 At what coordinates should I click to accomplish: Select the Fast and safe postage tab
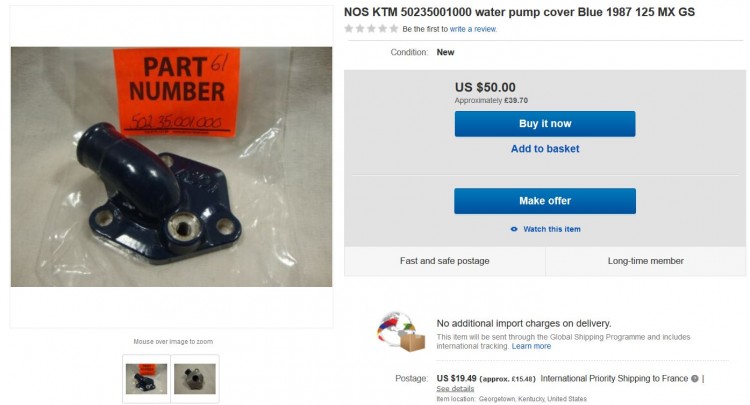click(444, 261)
